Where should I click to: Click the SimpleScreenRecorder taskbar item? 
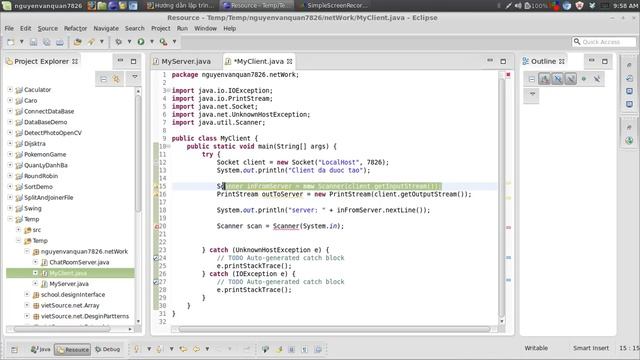(x=333, y=6)
